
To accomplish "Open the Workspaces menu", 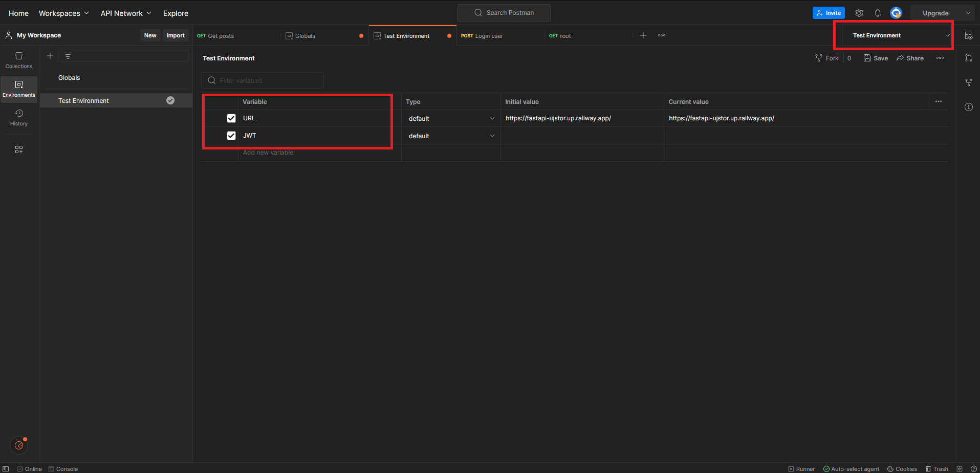I will pos(63,13).
